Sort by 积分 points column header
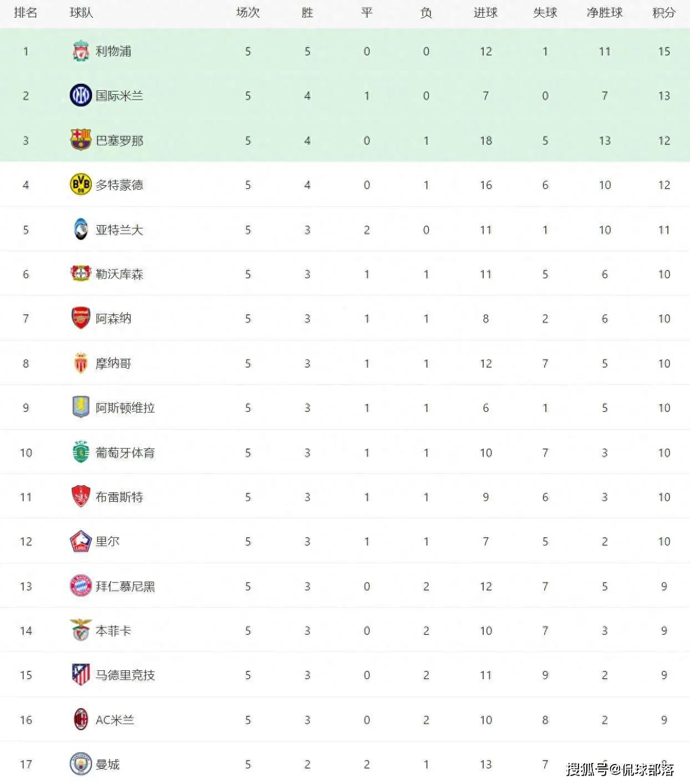 click(664, 13)
